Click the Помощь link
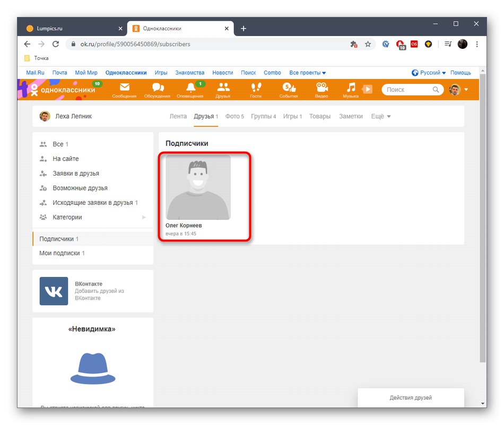 [x=460, y=73]
